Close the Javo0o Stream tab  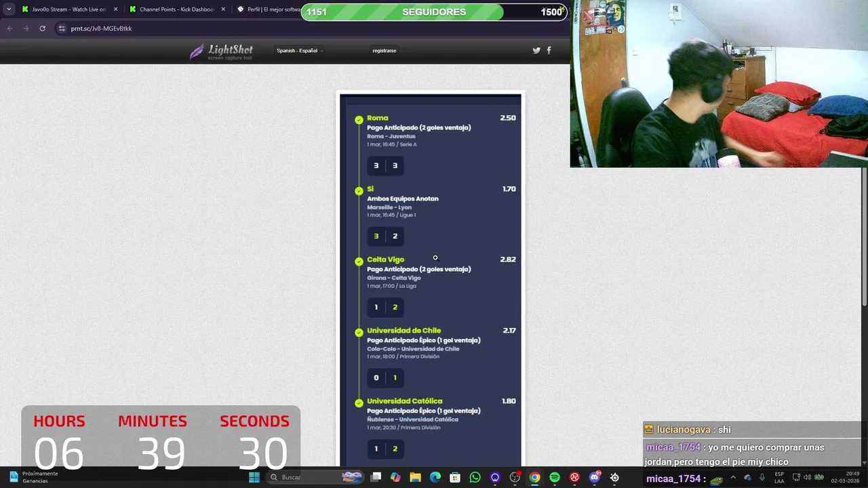(x=115, y=9)
